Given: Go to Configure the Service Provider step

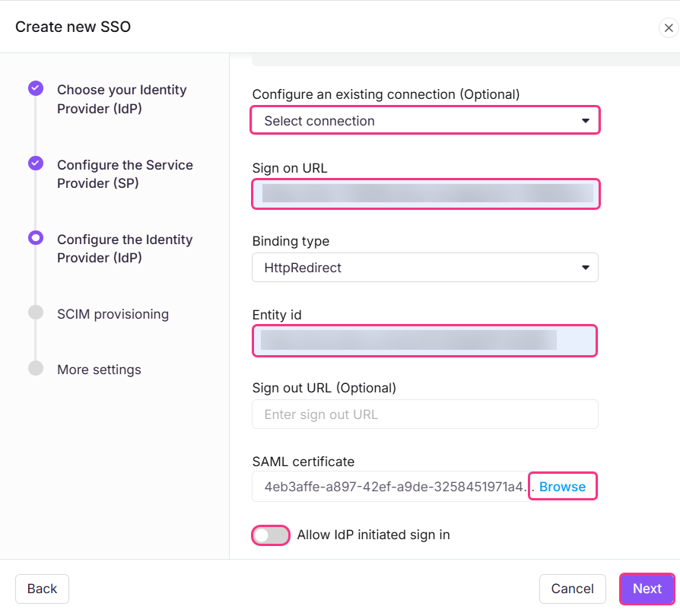Looking at the screenshot, I should tap(125, 174).
